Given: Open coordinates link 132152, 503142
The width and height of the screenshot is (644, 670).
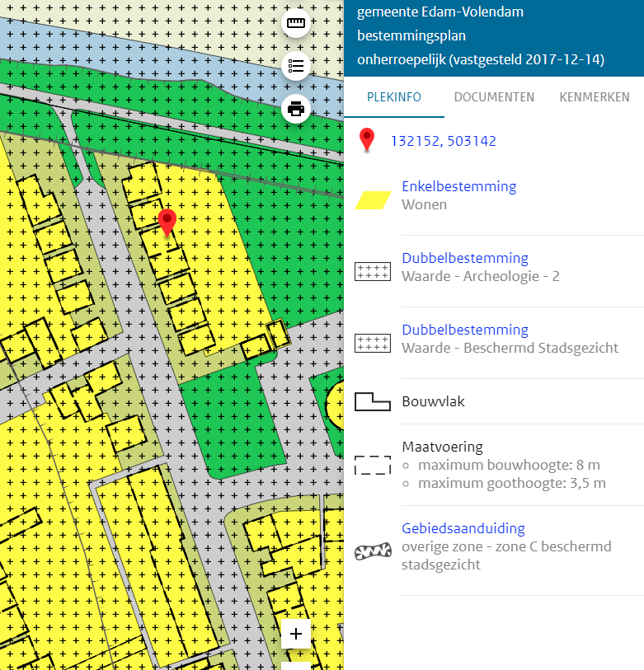Looking at the screenshot, I should pos(444,141).
